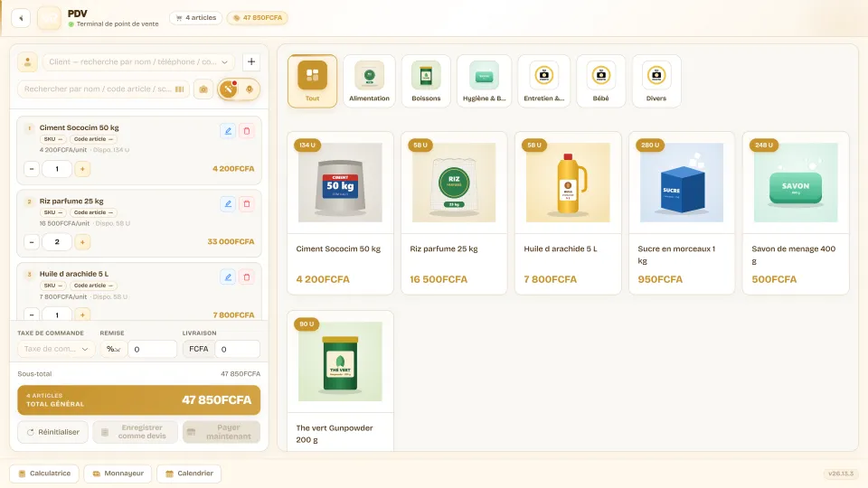Screen dimensions: 868x488
Task: Edit the Huile d arachide 5 L line
Action: coord(228,277)
